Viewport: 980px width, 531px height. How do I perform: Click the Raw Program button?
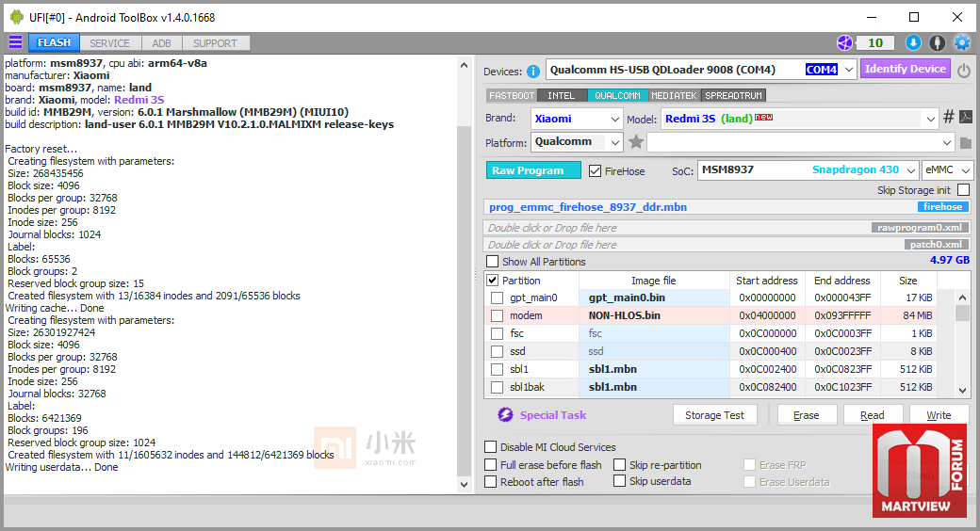(x=533, y=170)
